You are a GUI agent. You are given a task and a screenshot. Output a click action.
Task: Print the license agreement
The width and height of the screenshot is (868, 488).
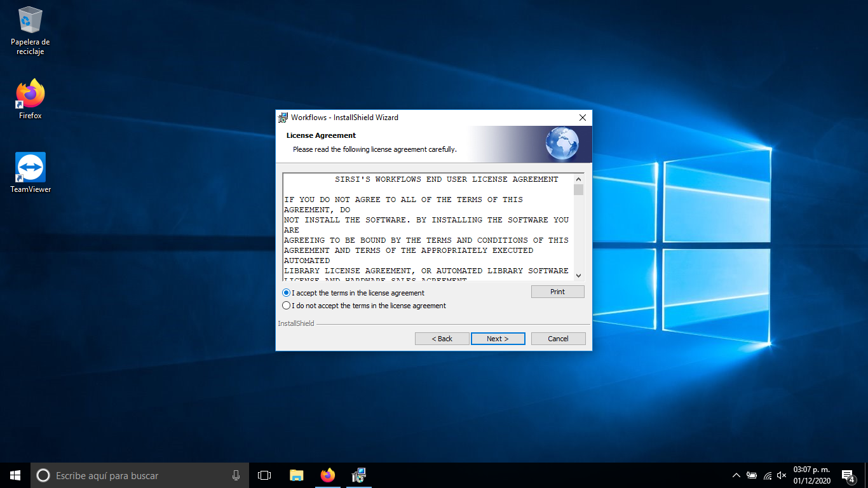(x=557, y=292)
